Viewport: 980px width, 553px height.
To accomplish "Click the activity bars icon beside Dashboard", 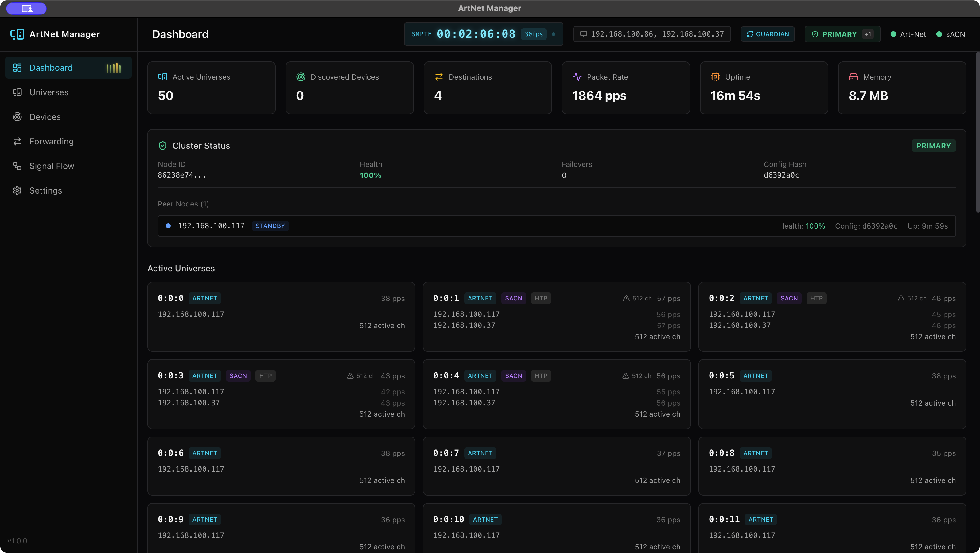I will 113,68.
